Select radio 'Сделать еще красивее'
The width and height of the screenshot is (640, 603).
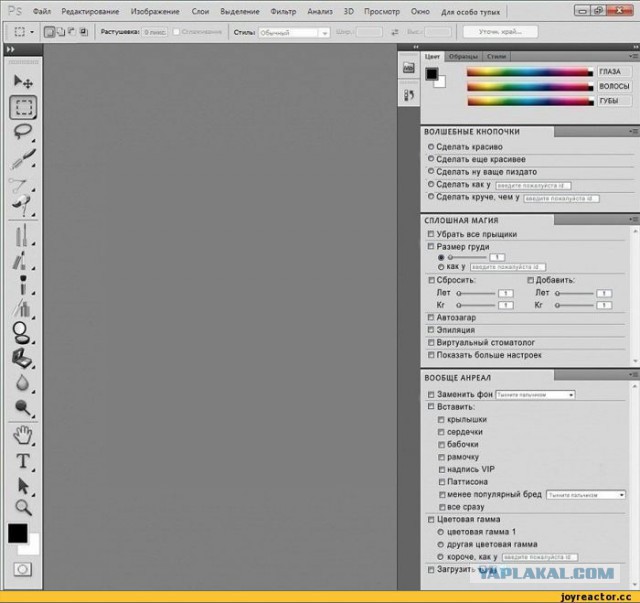[x=431, y=159]
